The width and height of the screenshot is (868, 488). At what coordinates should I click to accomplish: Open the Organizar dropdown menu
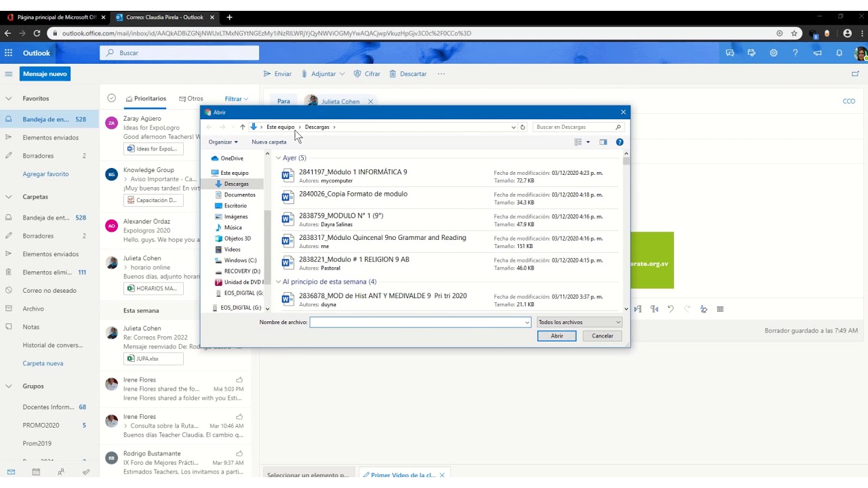point(223,142)
